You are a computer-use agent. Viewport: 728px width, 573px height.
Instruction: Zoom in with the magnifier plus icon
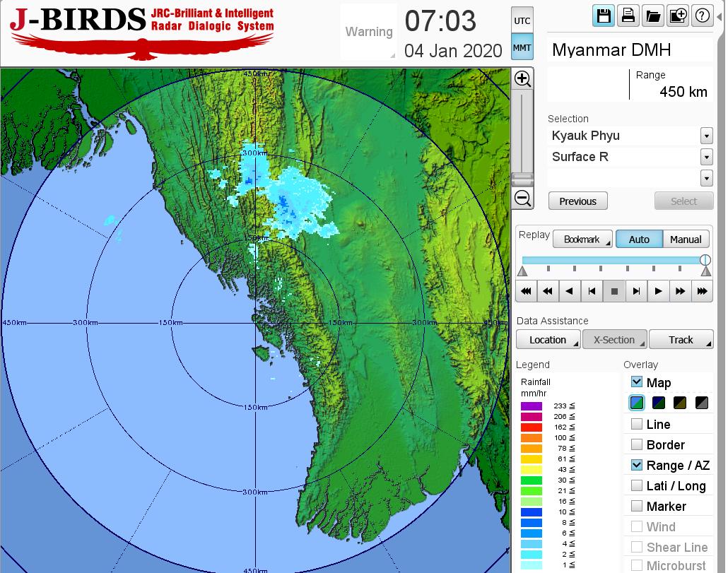click(522, 78)
